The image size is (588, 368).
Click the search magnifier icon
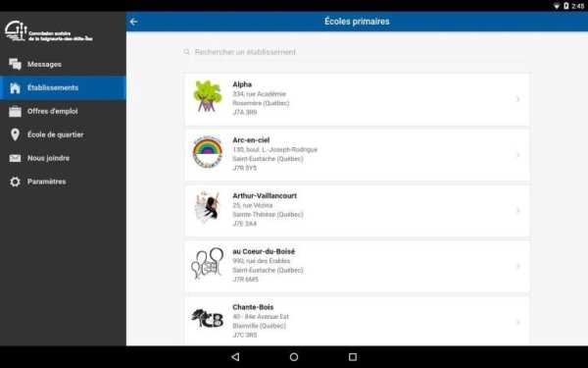[x=186, y=52]
